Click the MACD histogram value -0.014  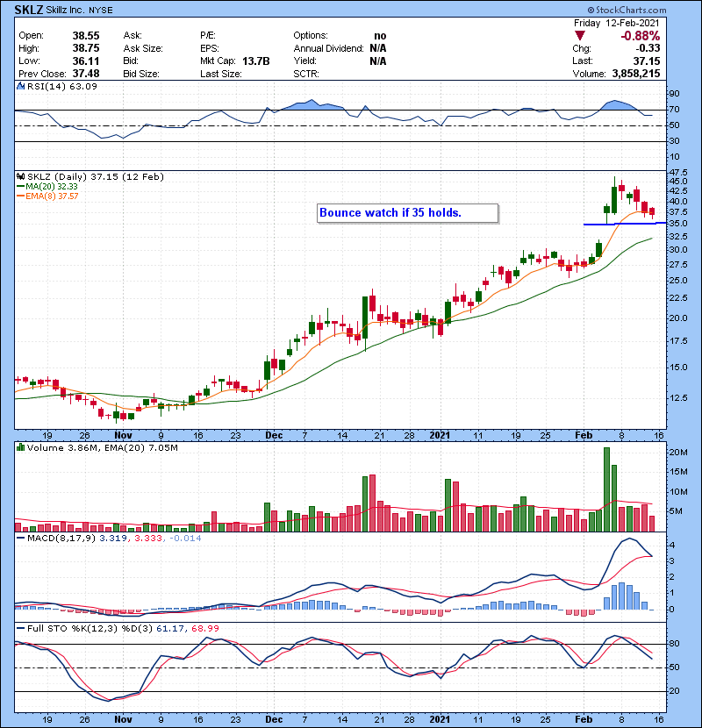pyautogui.click(x=185, y=539)
